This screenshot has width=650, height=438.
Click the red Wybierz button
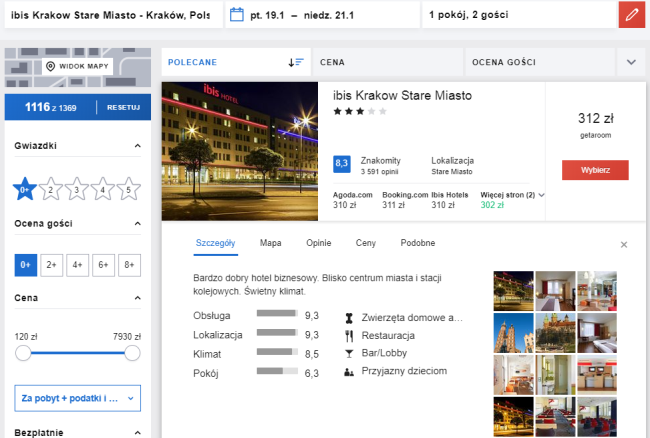click(x=595, y=170)
